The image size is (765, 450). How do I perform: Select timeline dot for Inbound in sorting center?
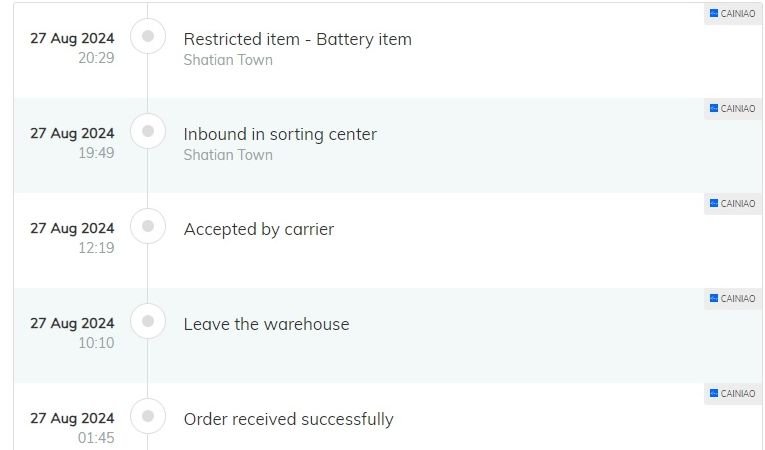pos(148,131)
